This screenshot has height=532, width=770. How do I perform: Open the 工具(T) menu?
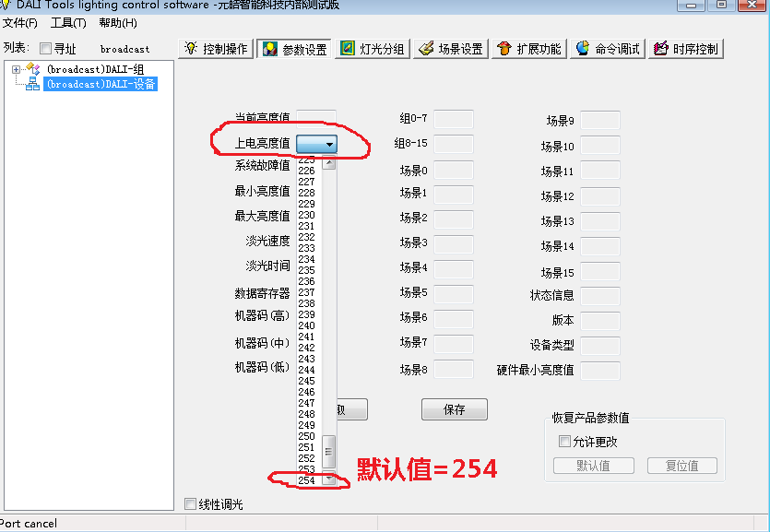click(68, 23)
